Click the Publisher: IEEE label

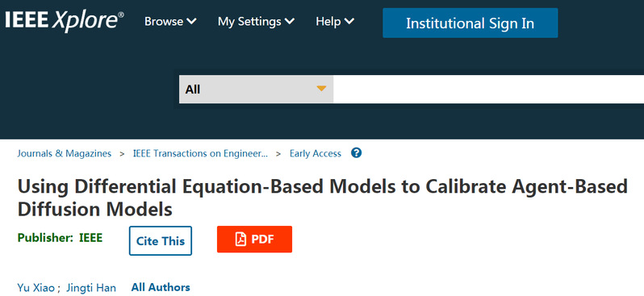pos(60,238)
